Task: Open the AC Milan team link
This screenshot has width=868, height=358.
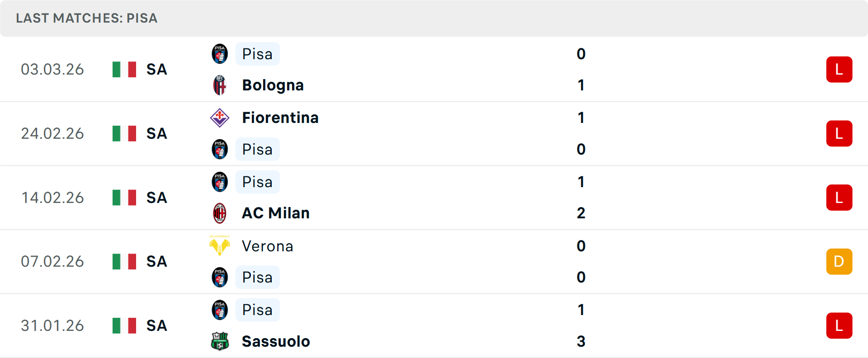Action: click(276, 213)
